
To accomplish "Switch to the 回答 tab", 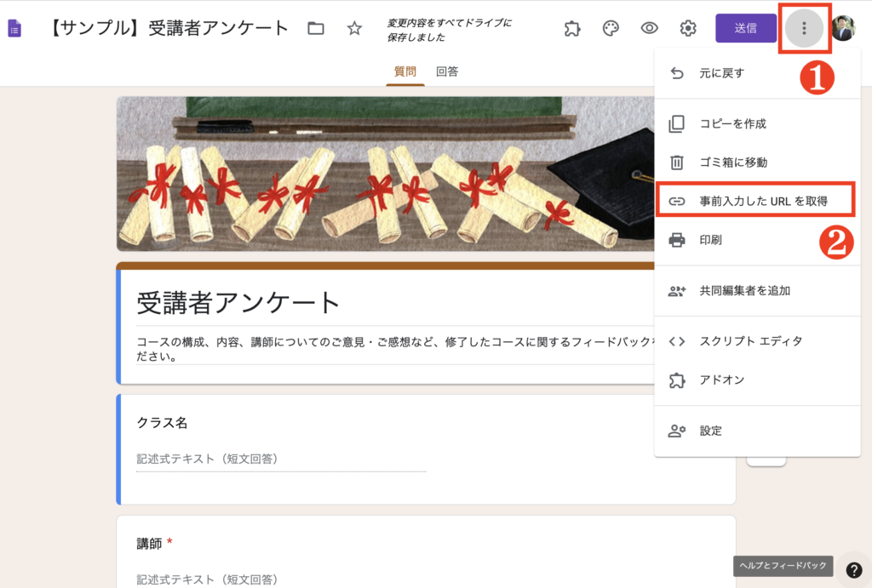I will (448, 71).
